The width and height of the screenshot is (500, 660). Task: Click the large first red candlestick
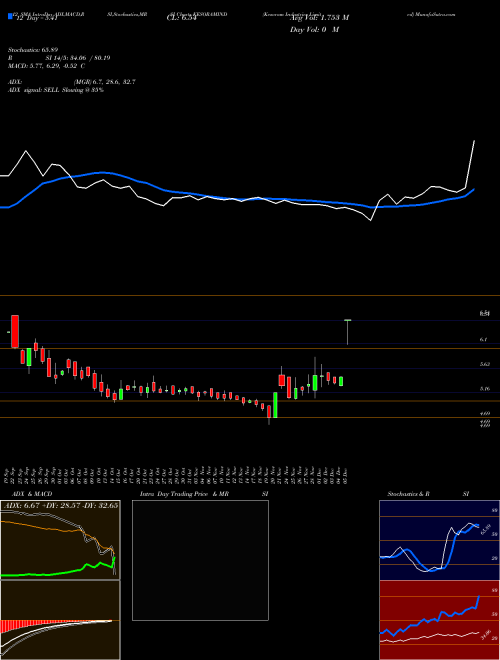15,332
